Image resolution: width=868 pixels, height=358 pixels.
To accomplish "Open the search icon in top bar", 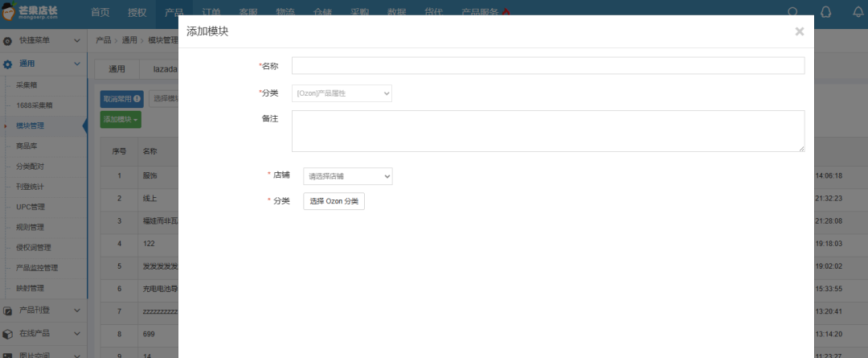I will 792,12.
